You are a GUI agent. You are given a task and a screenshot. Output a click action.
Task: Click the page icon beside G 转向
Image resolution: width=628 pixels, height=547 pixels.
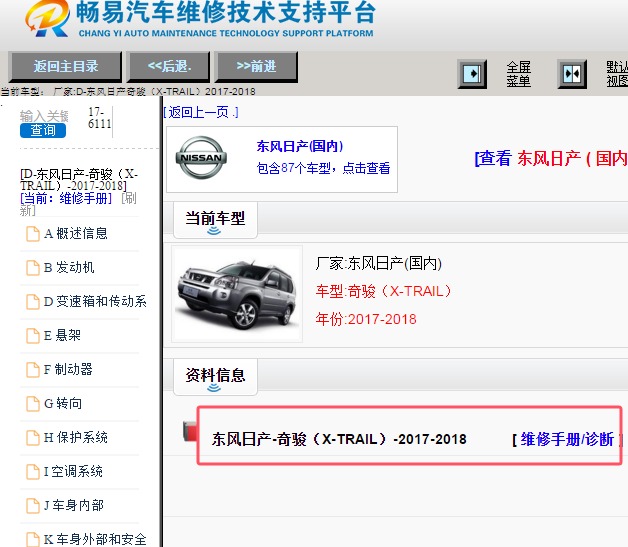(33, 404)
